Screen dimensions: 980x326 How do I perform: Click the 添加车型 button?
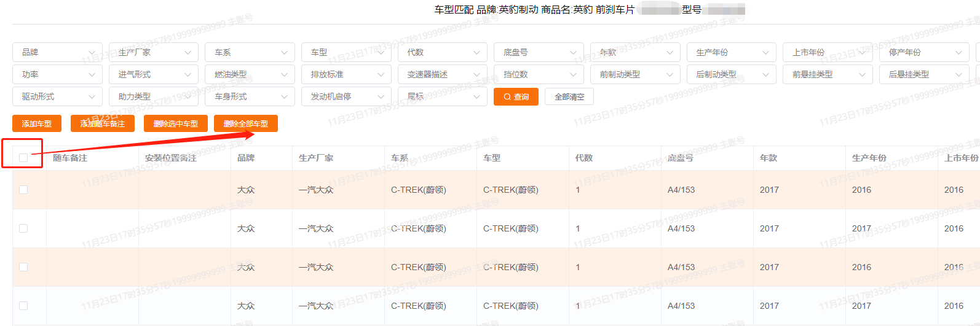[x=37, y=123]
